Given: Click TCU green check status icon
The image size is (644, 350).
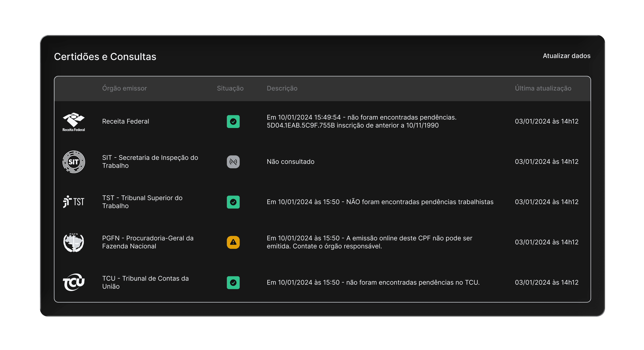Looking at the screenshot, I should (x=233, y=282).
